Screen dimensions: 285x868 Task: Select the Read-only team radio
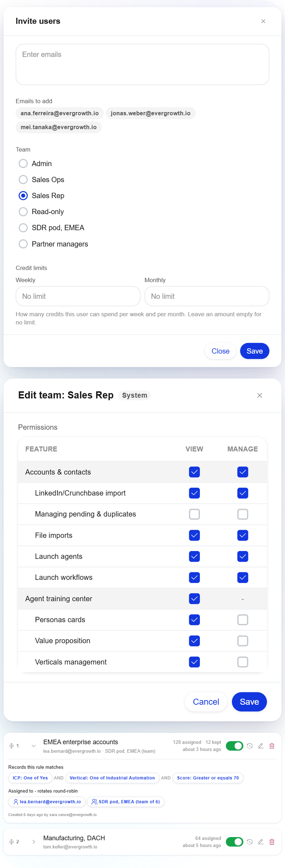[x=23, y=212]
